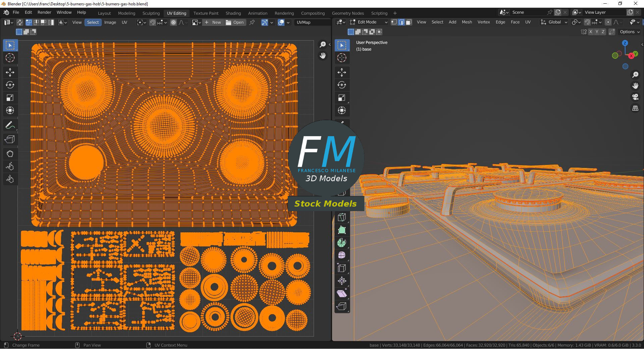Open the Global transform orientation dropdown

point(554,22)
